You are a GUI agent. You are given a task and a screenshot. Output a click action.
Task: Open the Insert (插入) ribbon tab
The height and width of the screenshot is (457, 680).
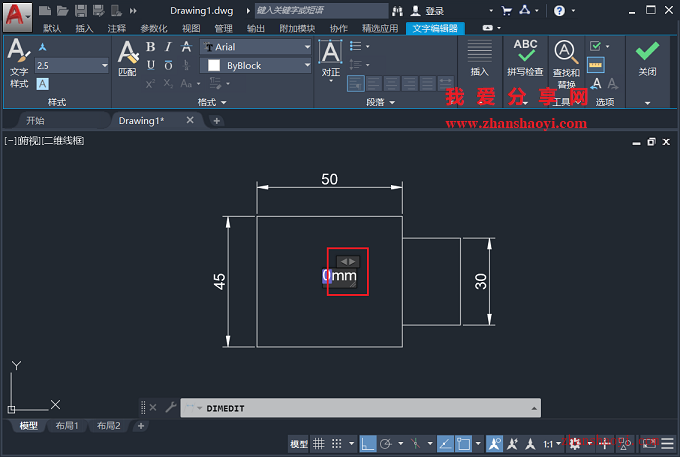point(84,29)
